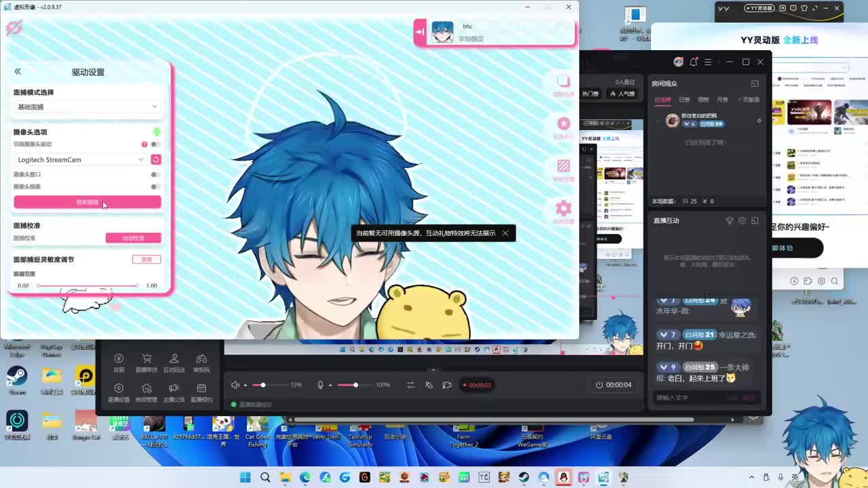Open 互动玩法 in the streaming toolbar
The image size is (868, 488).
click(x=174, y=362)
